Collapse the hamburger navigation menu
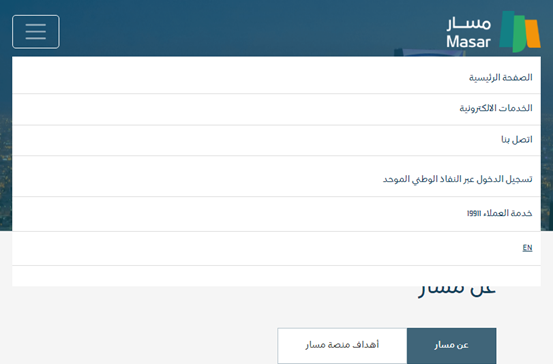This screenshot has width=553, height=364. (36, 32)
